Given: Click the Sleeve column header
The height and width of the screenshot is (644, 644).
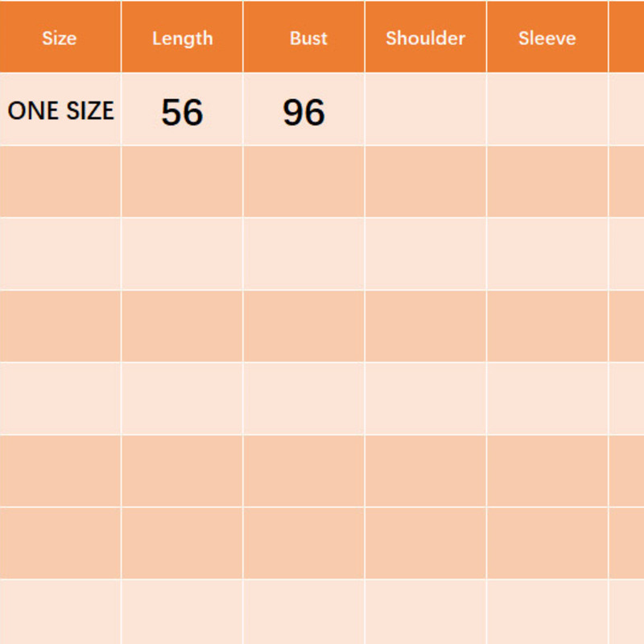Looking at the screenshot, I should (547, 38).
